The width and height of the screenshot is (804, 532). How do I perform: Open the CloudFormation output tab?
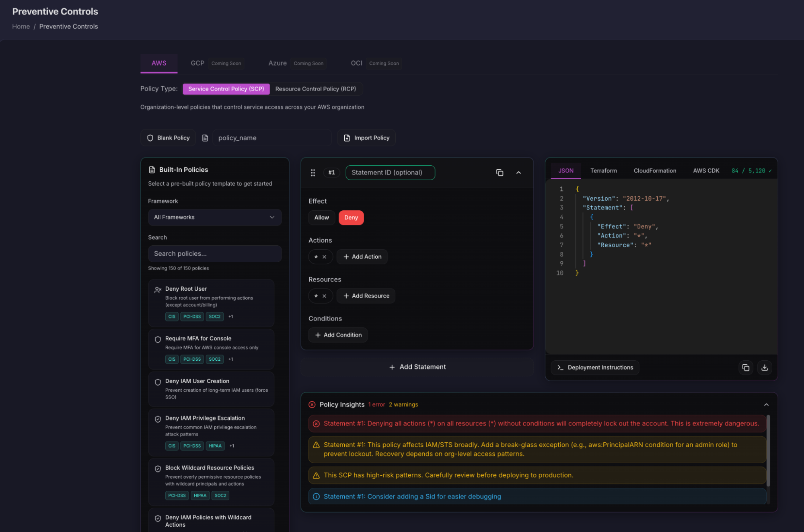[655, 170]
